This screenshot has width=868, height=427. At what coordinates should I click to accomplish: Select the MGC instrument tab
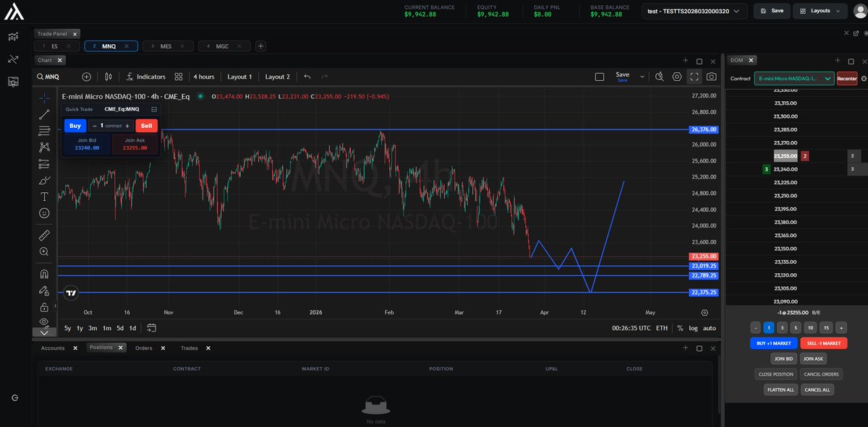pyautogui.click(x=223, y=46)
